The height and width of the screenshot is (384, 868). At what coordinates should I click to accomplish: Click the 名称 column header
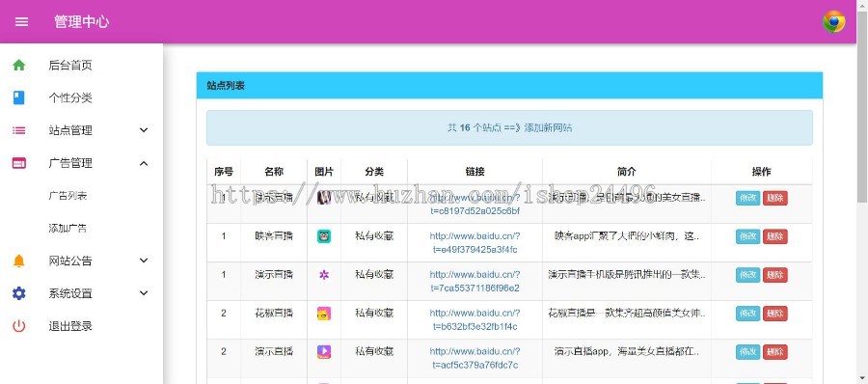[274, 172]
